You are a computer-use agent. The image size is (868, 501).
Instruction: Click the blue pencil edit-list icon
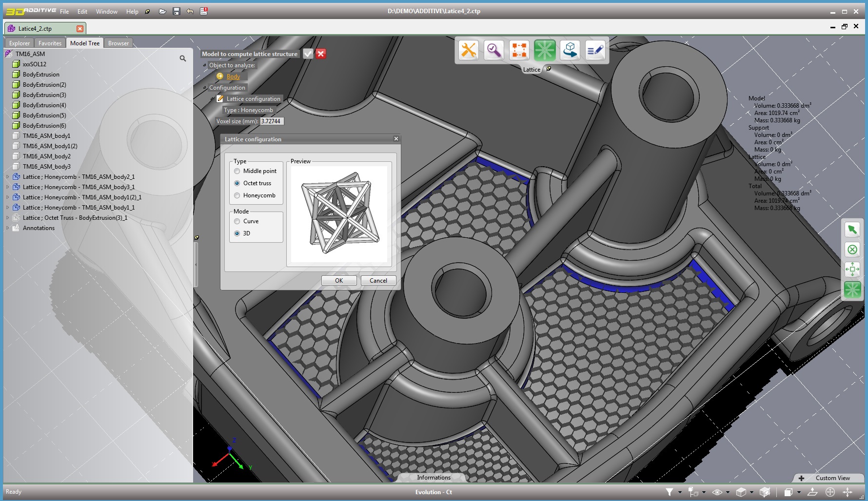tap(595, 50)
